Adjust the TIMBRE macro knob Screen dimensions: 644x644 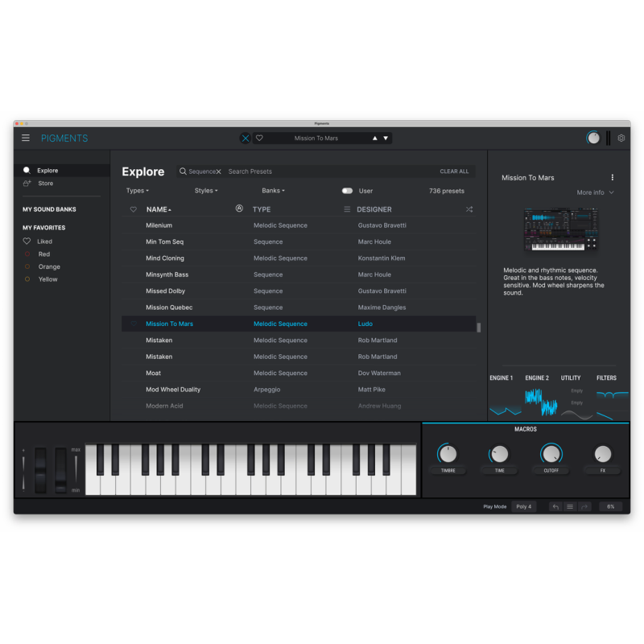coord(448,454)
